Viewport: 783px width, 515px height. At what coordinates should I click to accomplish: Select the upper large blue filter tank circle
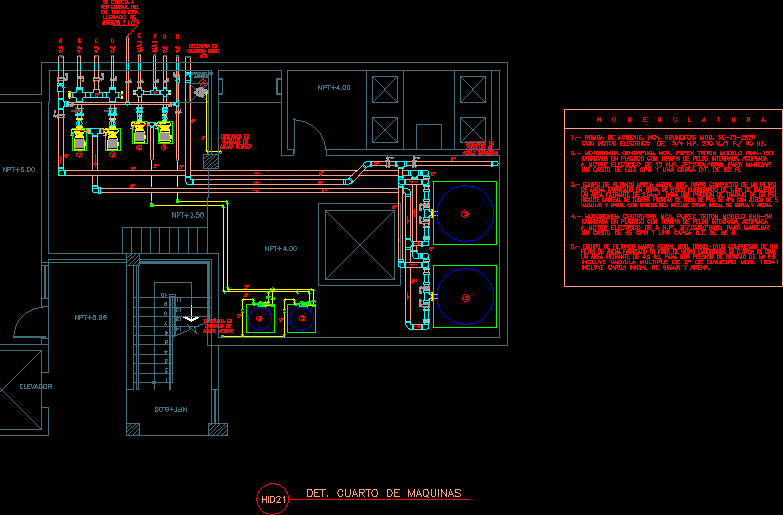465,213
